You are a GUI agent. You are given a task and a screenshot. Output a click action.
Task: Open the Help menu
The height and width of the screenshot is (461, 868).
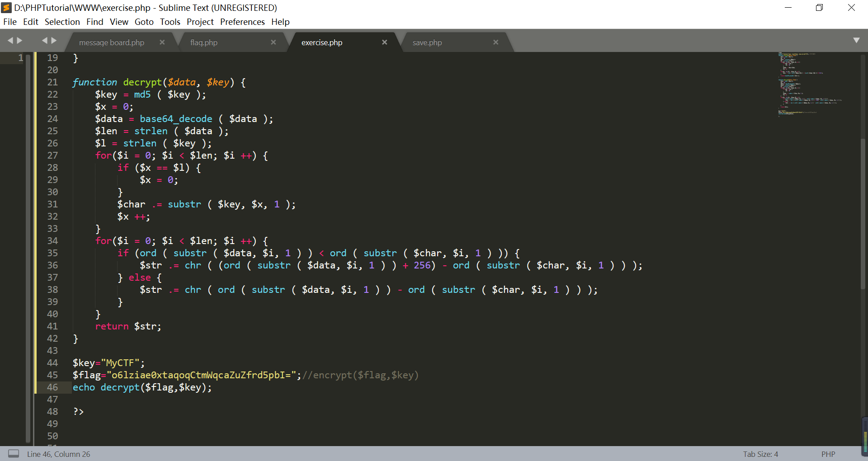(x=280, y=22)
